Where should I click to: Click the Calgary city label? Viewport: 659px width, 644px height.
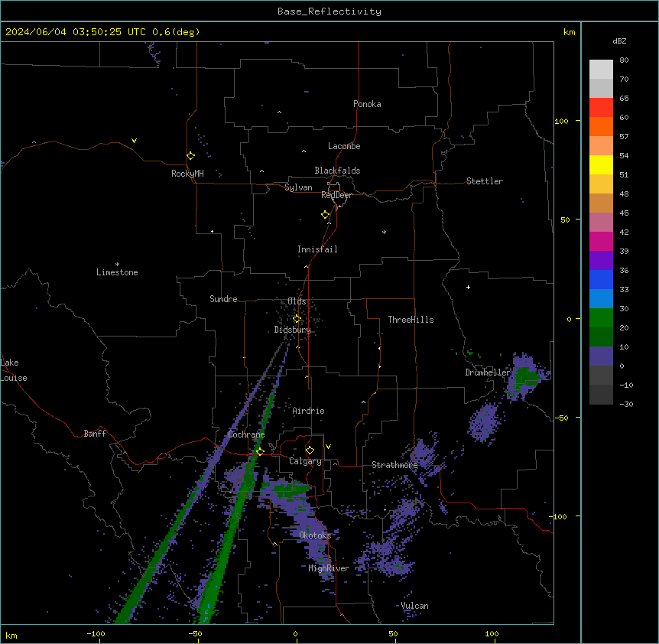[x=305, y=461]
